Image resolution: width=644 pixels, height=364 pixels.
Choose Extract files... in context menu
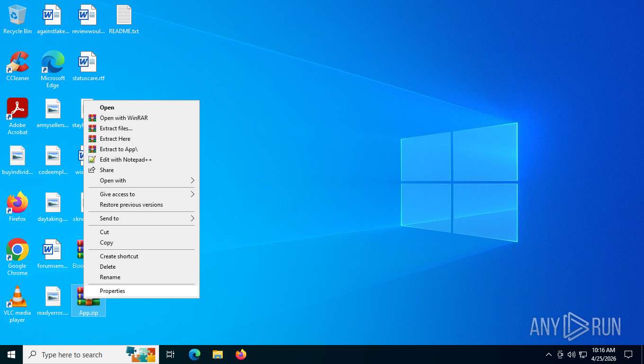[142, 128]
